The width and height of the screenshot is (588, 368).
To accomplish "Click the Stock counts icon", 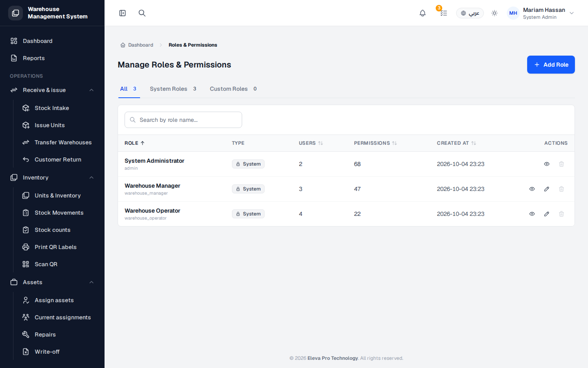I will coord(26,230).
